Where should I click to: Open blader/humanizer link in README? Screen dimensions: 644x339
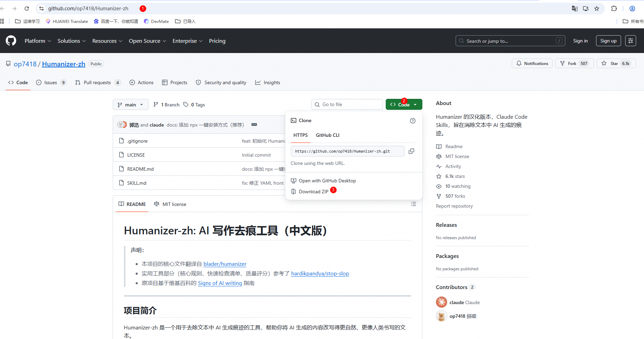point(225,264)
